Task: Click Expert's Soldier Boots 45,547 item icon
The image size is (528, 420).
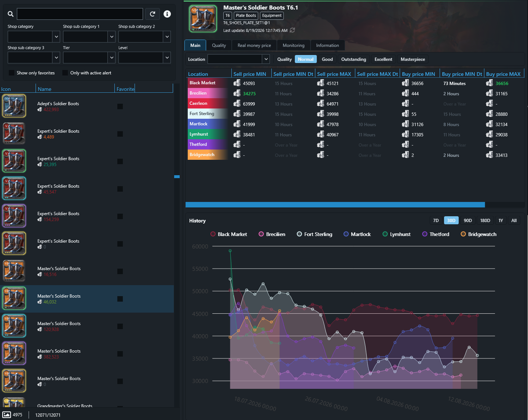Action: pyautogui.click(x=14, y=188)
